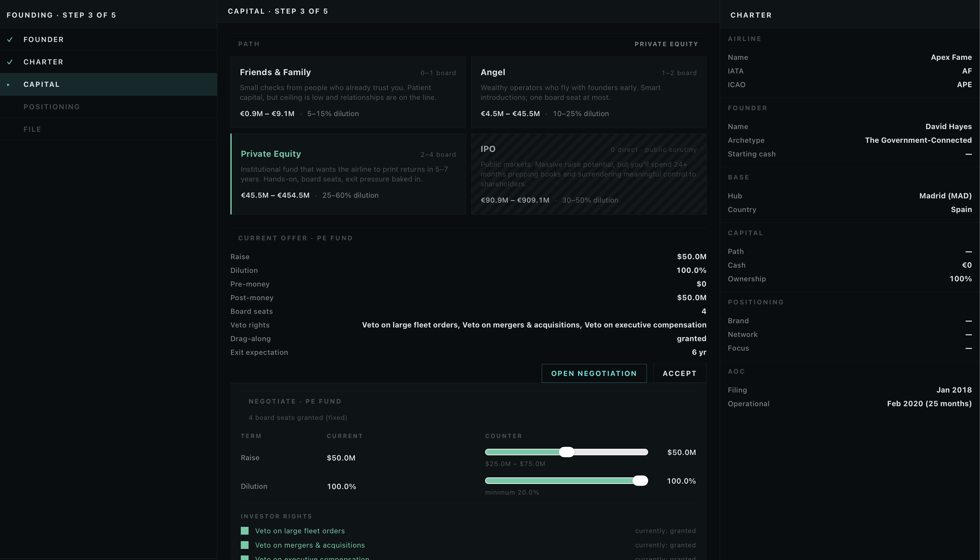Choose the Friends & Family funding card
Viewport: 980px width, 560px height.
click(348, 92)
